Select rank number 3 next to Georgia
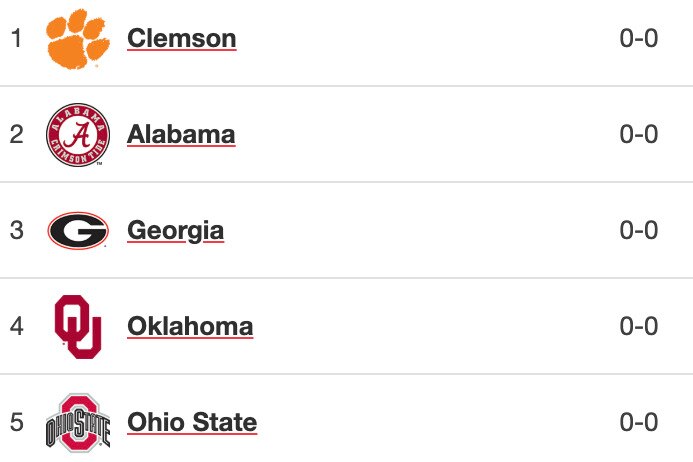693x462 pixels. [16, 231]
